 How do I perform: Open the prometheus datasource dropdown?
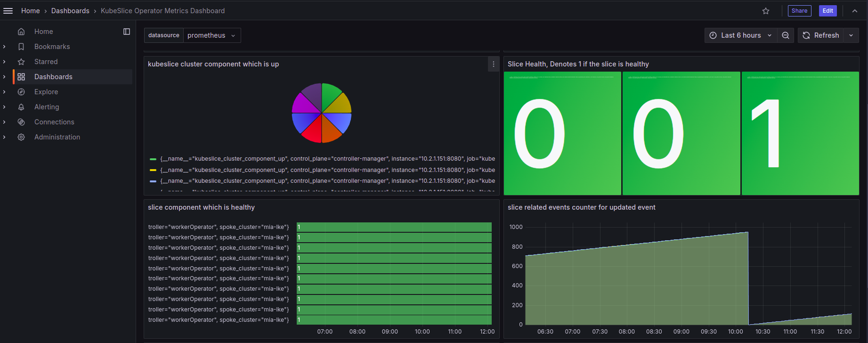pos(211,35)
